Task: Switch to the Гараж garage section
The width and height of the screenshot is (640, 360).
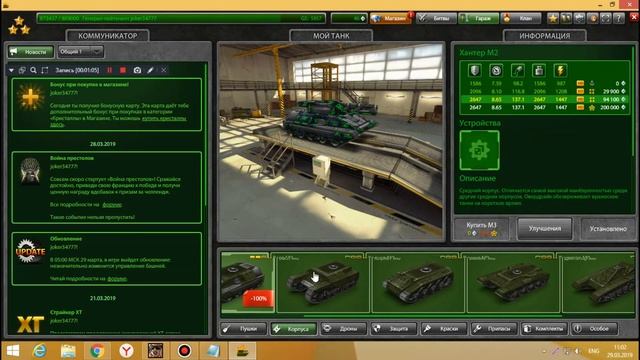Action: pyautogui.click(x=478, y=18)
